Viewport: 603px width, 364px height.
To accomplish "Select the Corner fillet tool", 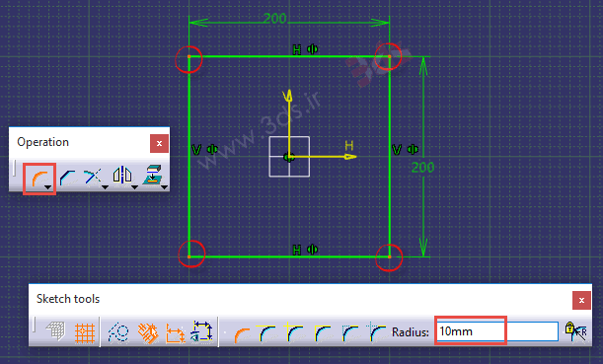I will pyautogui.click(x=38, y=178).
